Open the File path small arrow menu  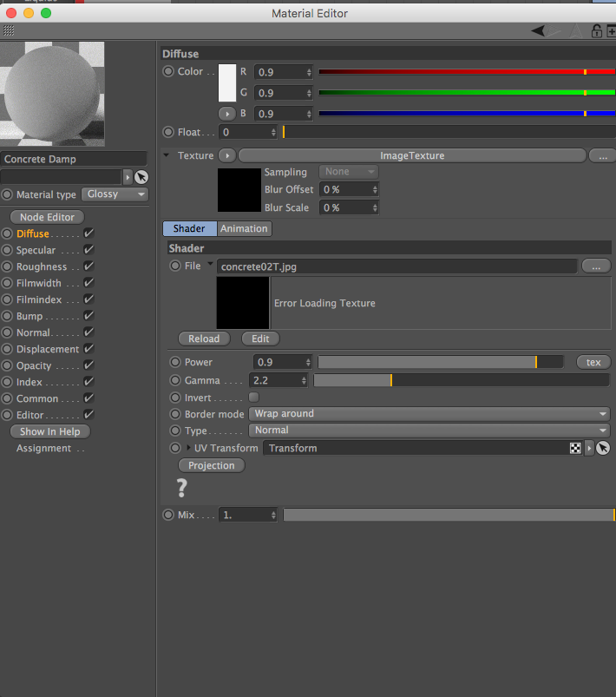[210, 264]
